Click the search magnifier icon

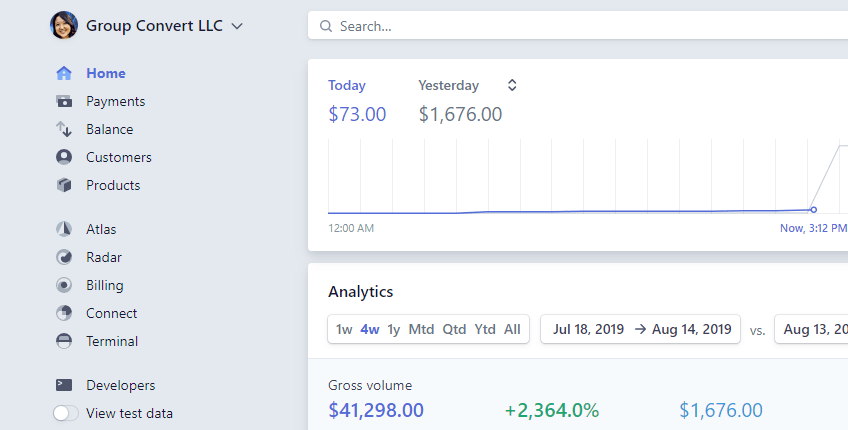326,26
